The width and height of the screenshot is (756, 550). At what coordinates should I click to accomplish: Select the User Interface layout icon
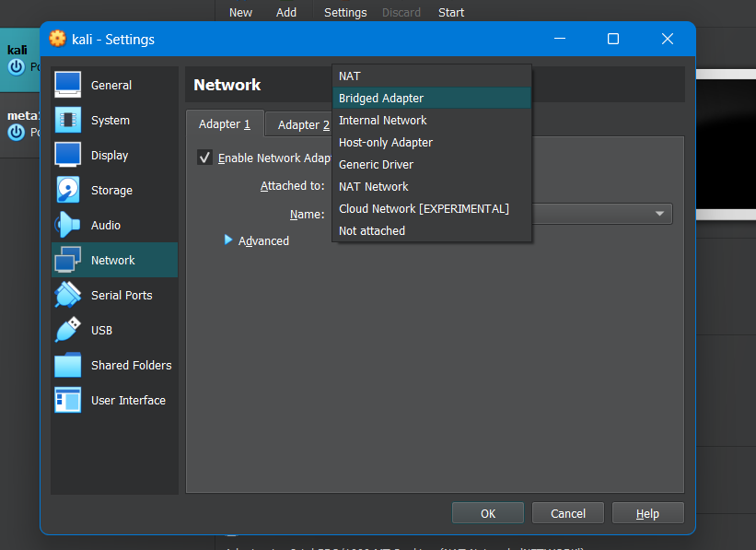(67, 400)
